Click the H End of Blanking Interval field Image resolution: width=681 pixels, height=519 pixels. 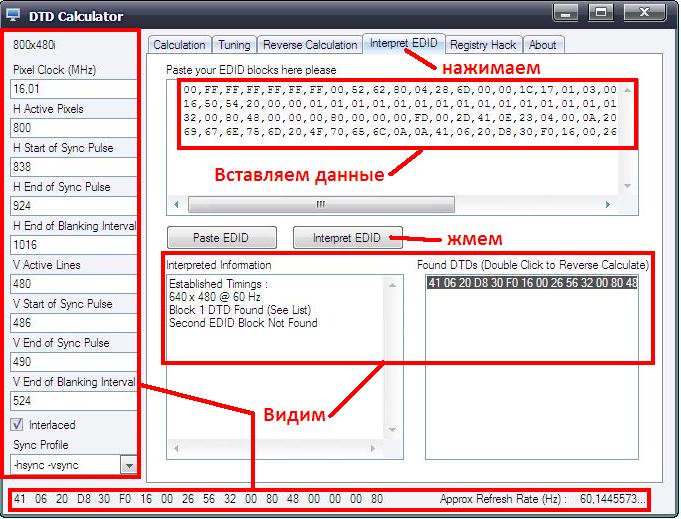(x=73, y=245)
